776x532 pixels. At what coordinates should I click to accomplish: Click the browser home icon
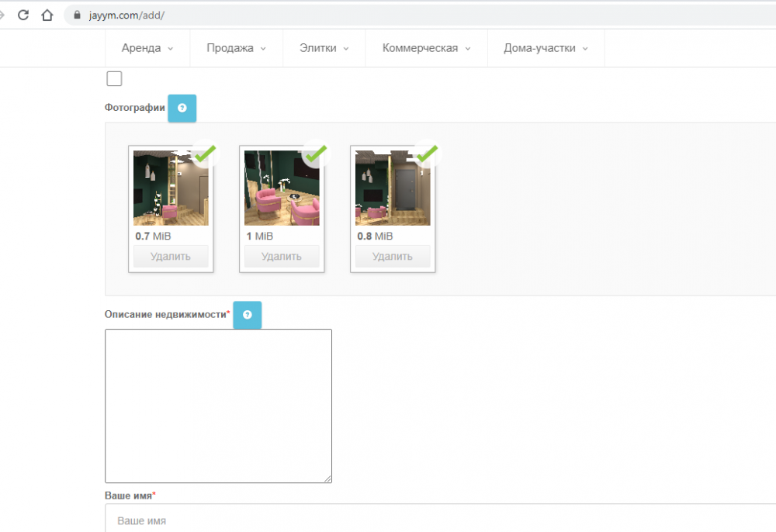(47, 15)
